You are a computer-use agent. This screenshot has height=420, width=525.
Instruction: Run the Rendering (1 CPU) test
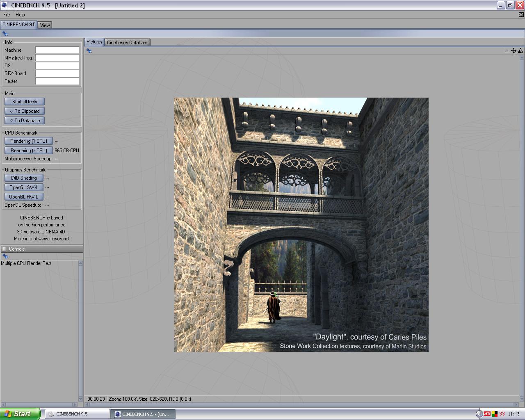click(29, 141)
